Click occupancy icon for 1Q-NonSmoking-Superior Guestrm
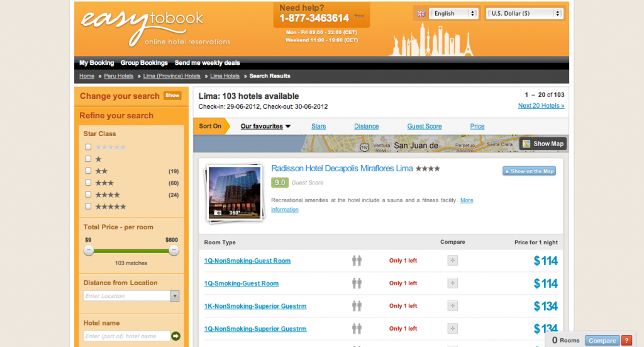 click(x=357, y=329)
